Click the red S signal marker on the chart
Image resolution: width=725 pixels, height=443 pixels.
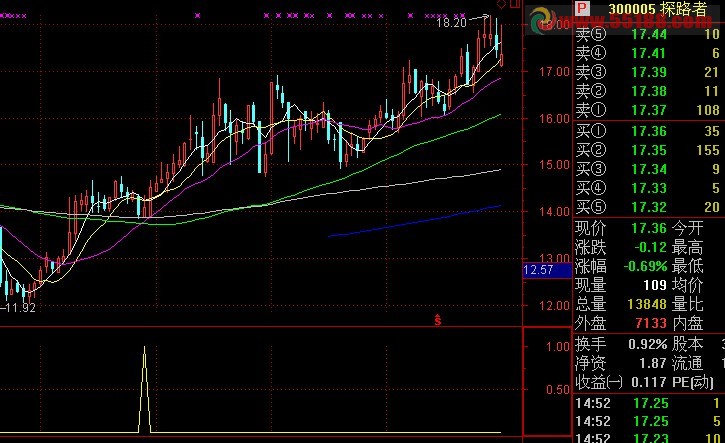click(x=437, y=320)
